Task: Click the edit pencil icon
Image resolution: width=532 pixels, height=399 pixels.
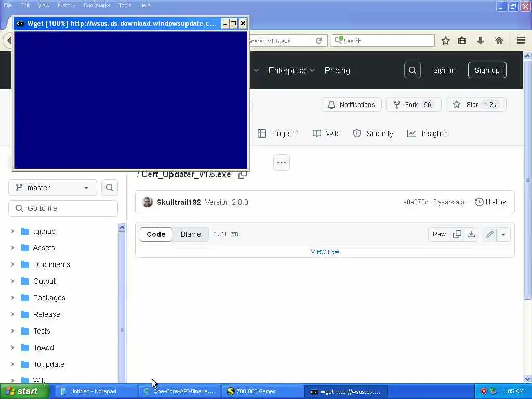Action: (489, 234)
